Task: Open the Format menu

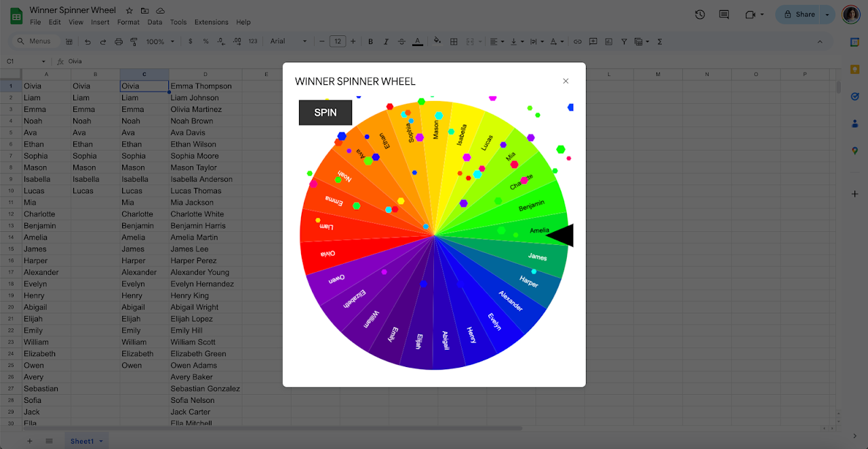Action: point(128,22)
